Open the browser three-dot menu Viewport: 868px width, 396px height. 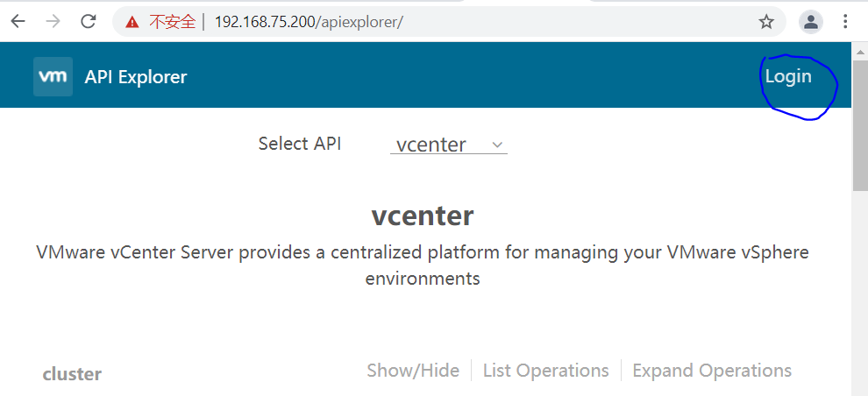click(845, 22)
